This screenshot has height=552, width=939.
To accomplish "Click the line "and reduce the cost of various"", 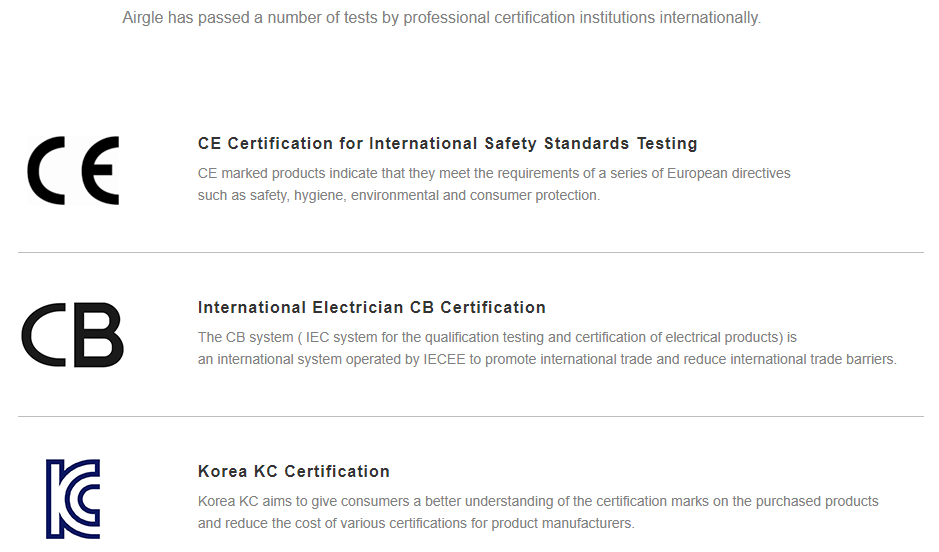I will (x=415, y=523).
